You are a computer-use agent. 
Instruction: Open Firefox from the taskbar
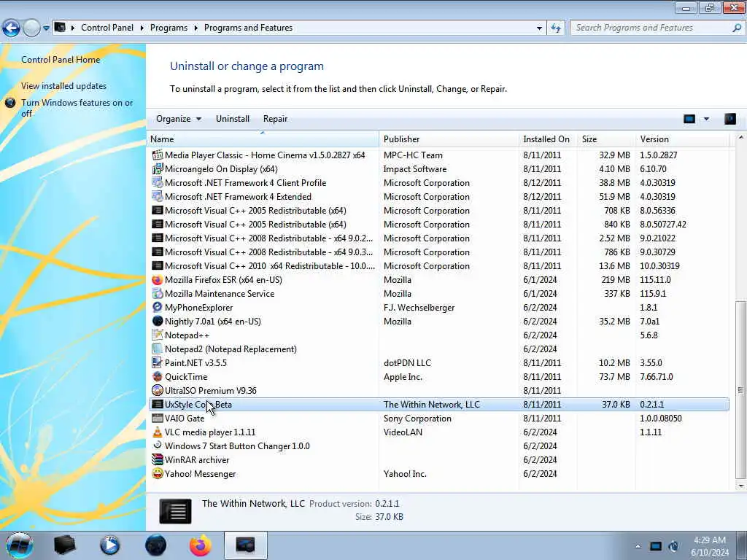201,545
